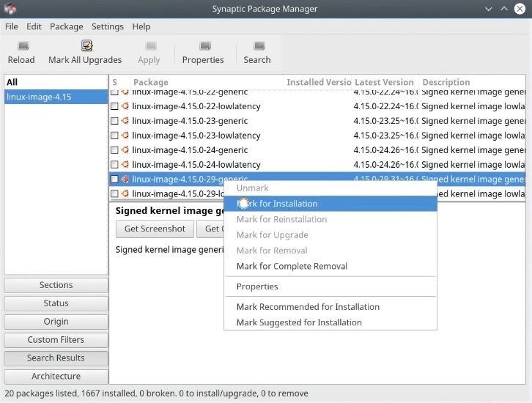Open the Properties toolbar icon
532x403 pixels.
(205, 45)
